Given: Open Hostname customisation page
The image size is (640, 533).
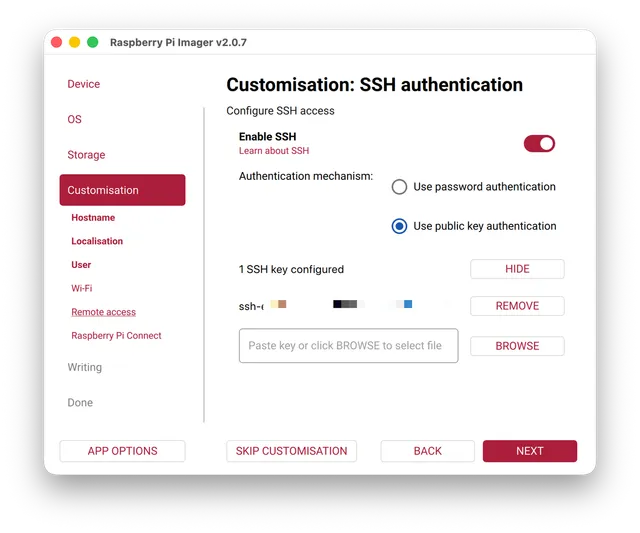Looking at the screenshot, I should click(x=93, y=218).
